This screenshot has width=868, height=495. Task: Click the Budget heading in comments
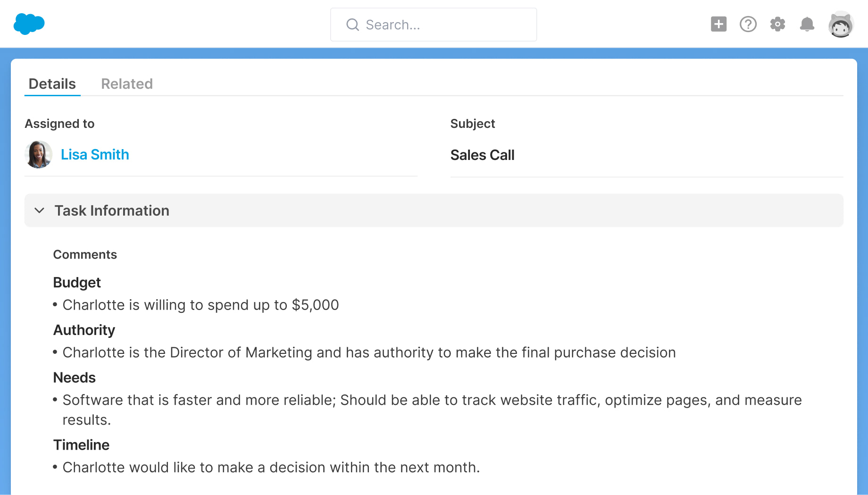point(77,283)
